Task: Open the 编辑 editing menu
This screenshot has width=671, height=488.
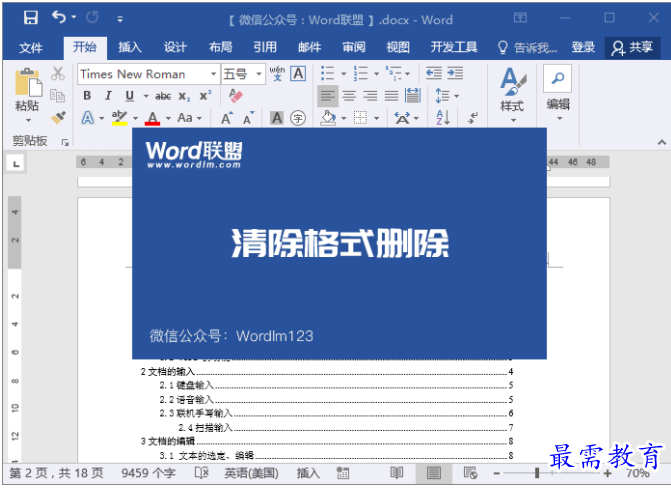Action: coord(558,94)
